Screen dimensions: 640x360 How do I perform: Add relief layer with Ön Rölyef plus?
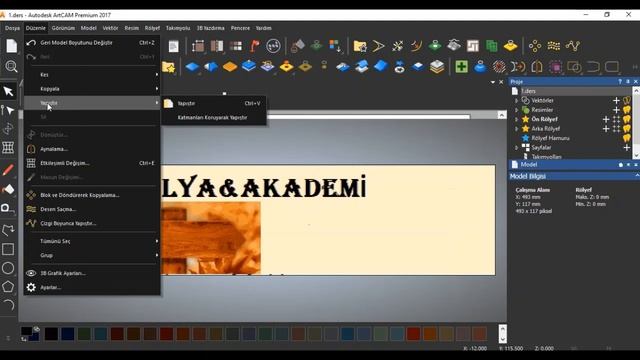tap(606, 119)
